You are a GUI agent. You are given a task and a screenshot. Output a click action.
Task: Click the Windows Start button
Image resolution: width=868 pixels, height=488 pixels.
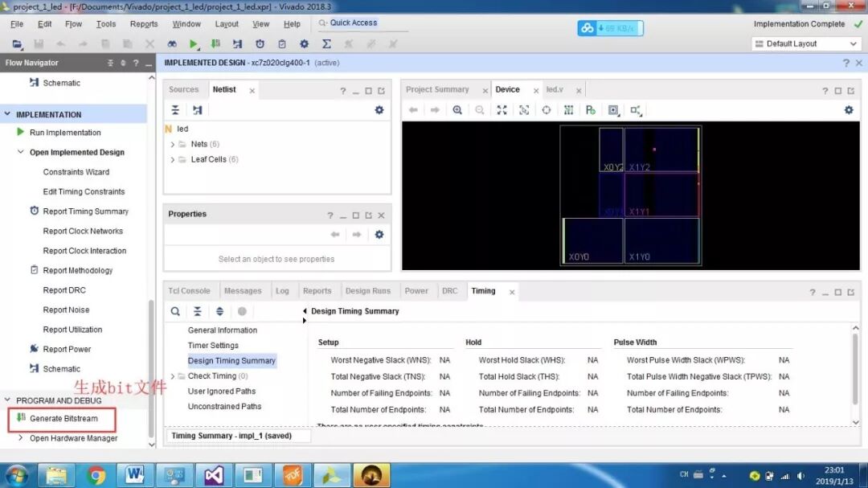pos(17,475)
